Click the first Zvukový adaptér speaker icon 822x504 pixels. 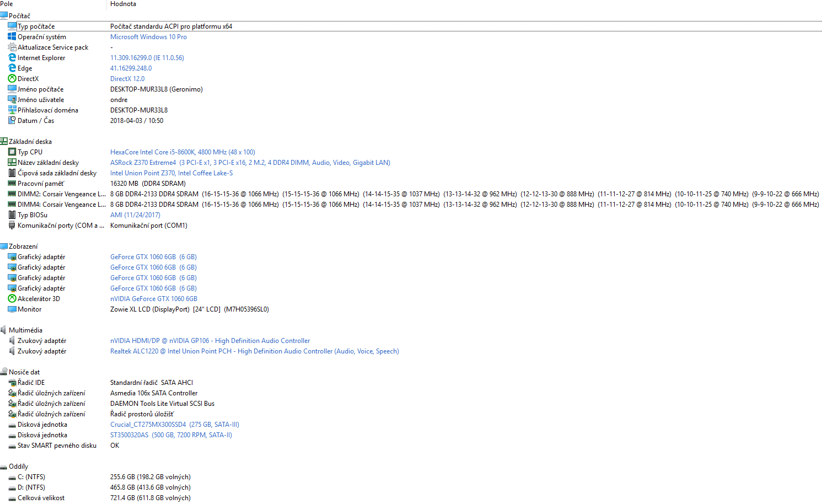click(12, 341)
